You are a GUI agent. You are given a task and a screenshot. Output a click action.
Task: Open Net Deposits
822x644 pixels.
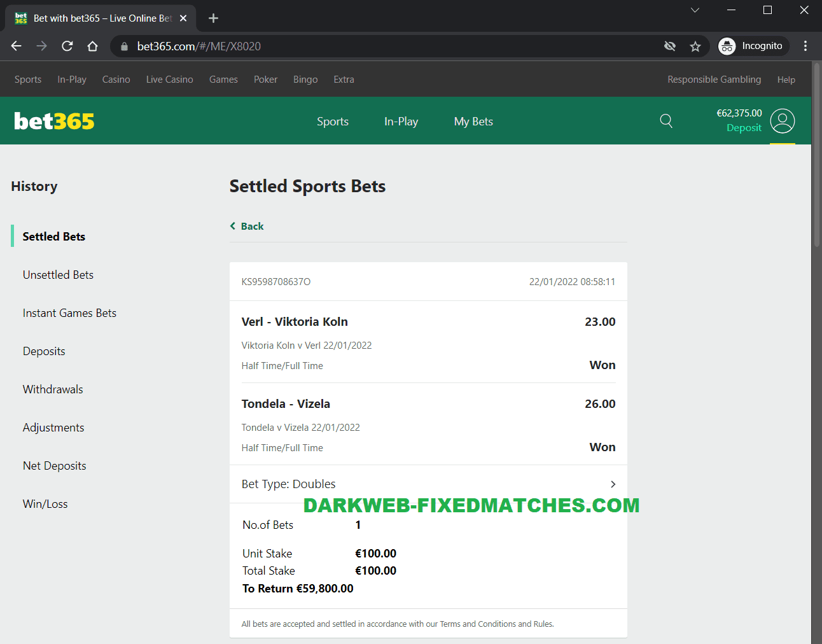pos(54,466)
